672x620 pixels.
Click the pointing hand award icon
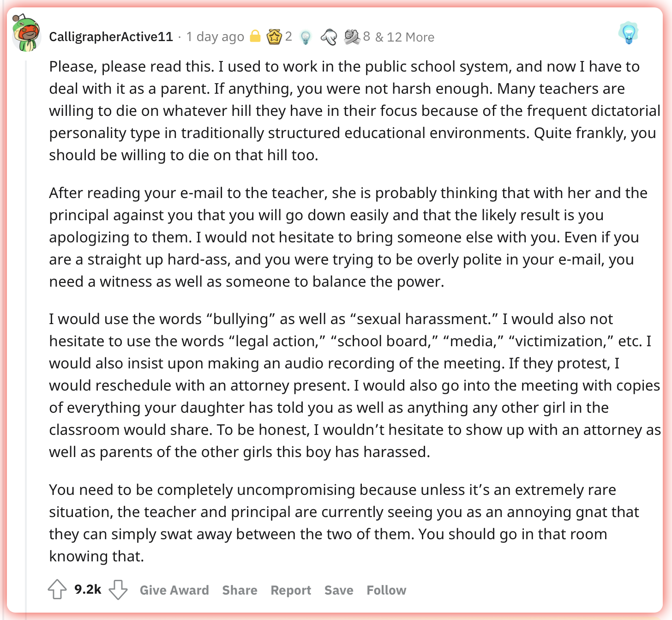point(329,37)
